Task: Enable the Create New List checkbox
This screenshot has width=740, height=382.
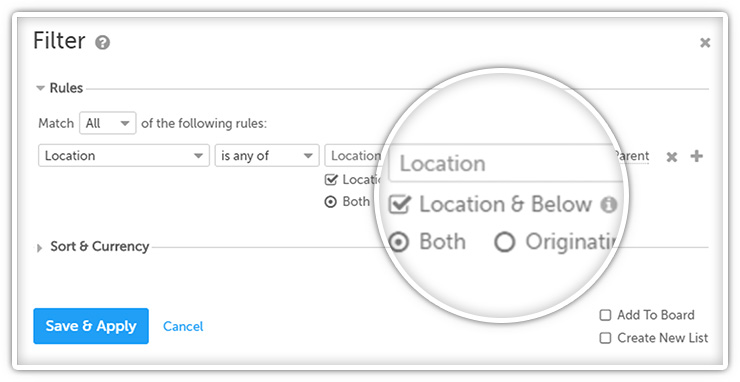Action: click(x=605, y=338)
